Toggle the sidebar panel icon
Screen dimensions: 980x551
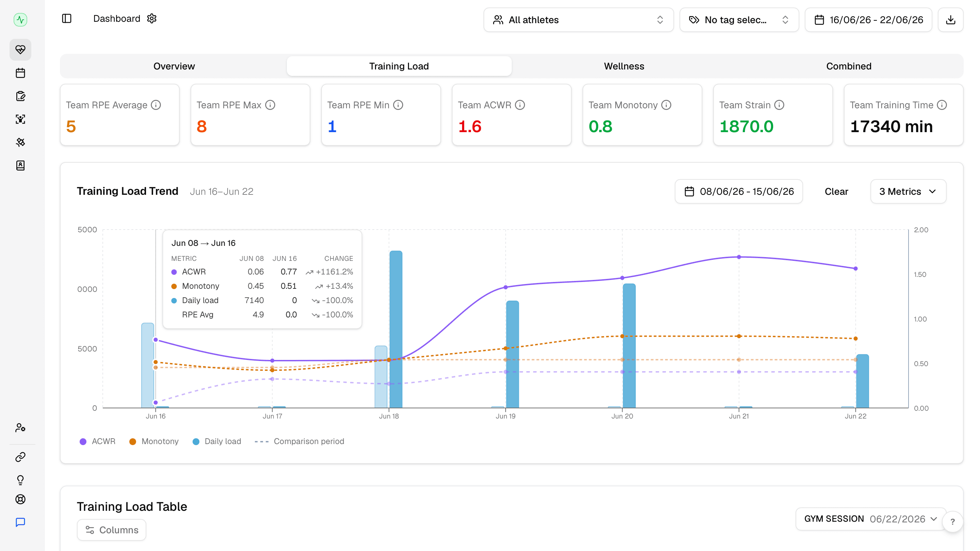[67, 19]
